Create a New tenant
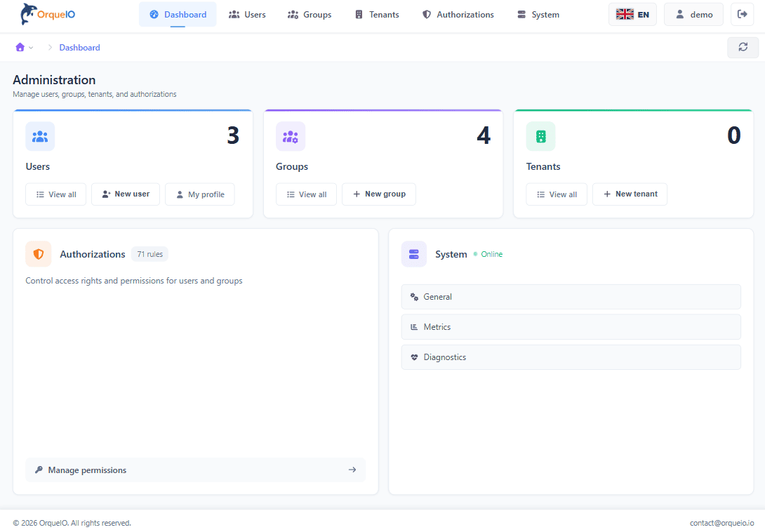The image size is (765, 532). pyautogui.click(x=630, y=194)
